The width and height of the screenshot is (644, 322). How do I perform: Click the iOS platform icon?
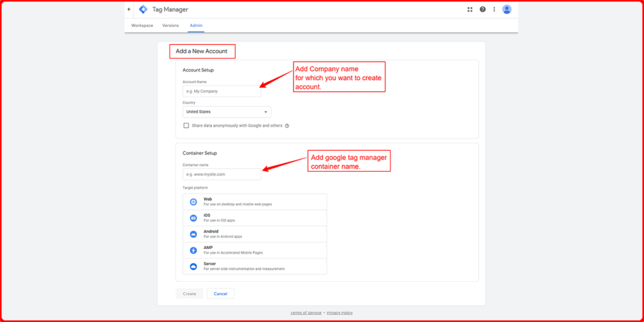point(194,218)
